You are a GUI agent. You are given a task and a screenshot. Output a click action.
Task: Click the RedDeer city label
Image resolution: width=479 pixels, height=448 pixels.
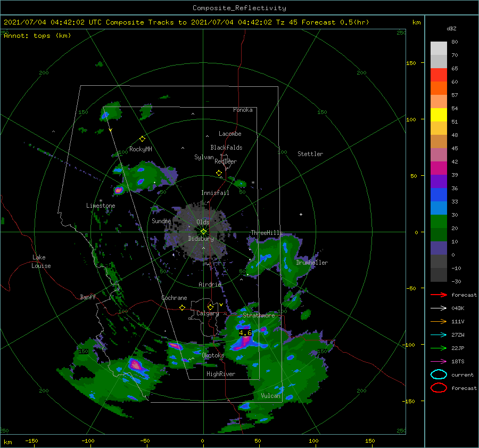tap(226, 161)
